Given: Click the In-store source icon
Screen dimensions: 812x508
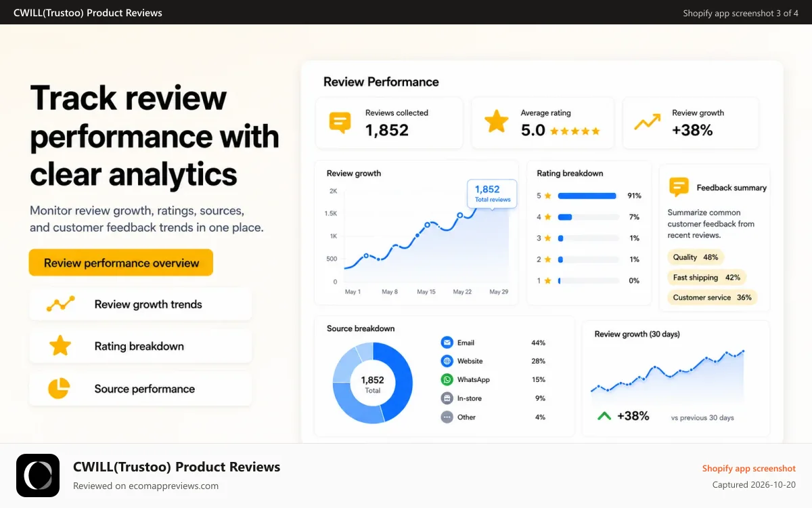Looking at the screenshot, I should click(x=447, y=398).
